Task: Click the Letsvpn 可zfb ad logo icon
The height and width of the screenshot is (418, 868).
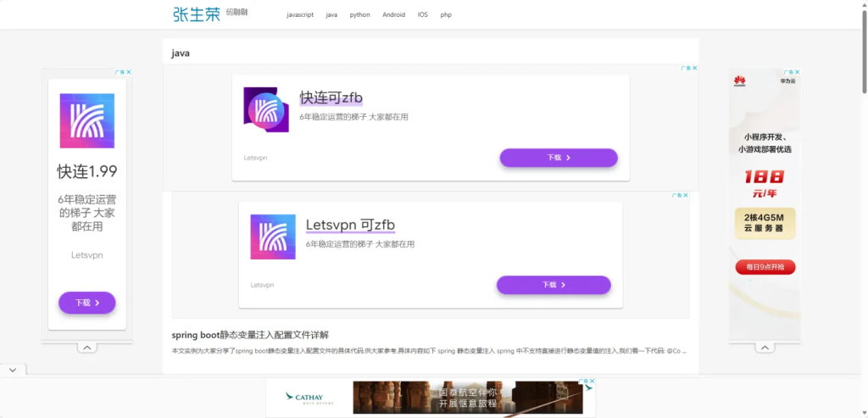Action: 273,237
